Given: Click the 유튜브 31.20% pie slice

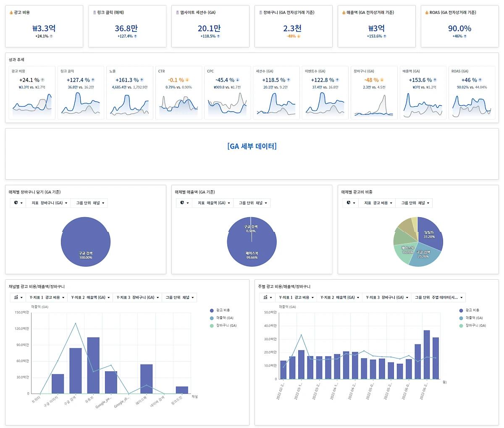Looking at the screenshot, I should click(429, 234).
